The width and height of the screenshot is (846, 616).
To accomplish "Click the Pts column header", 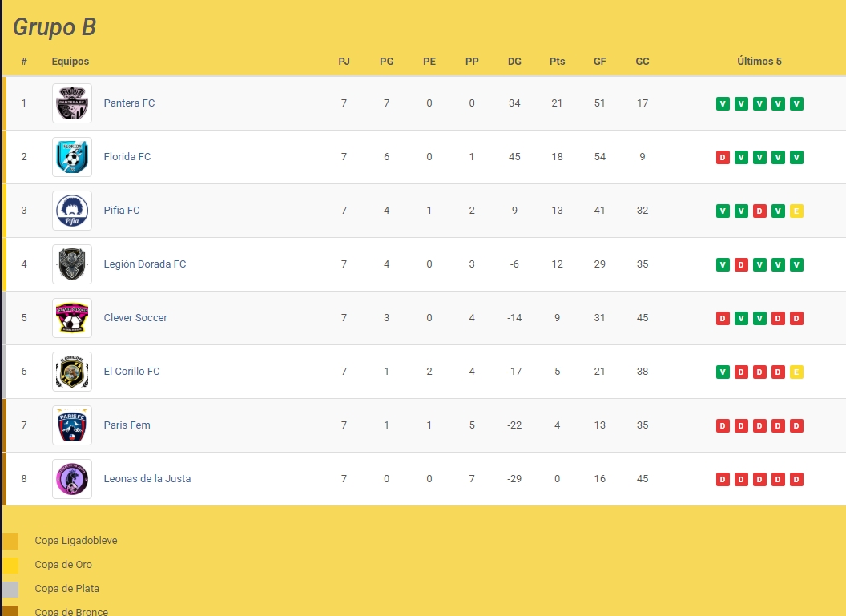I will [557, 62].
